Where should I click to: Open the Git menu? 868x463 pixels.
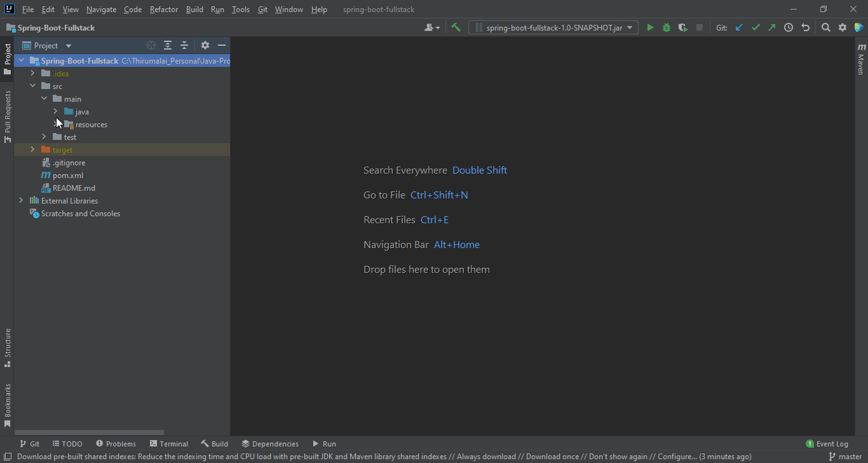262,10
